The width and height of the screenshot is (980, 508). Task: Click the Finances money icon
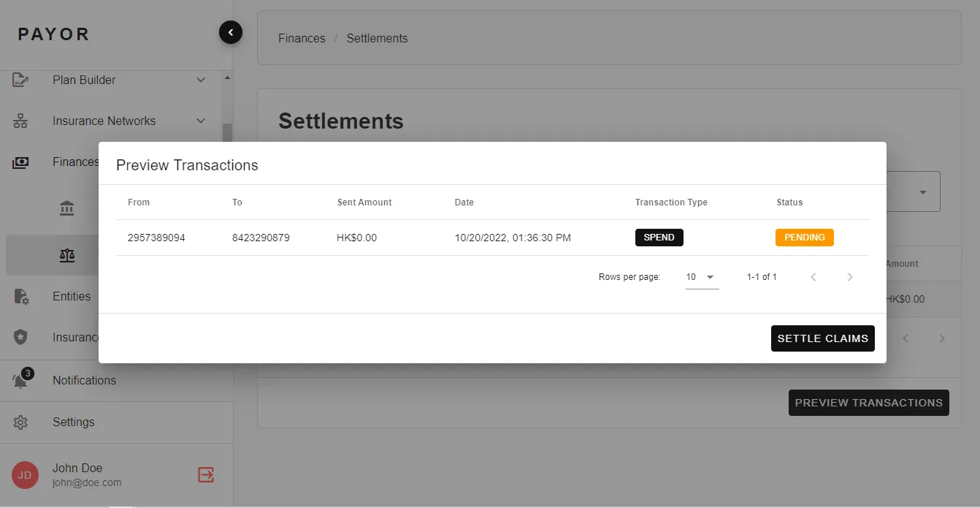pyautogui.click(x=20, y=162)
